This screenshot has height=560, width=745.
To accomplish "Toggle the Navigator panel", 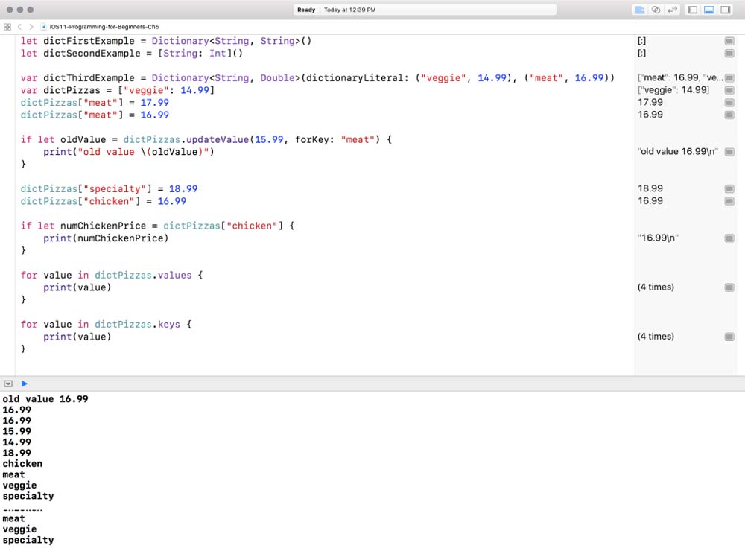I will pyautogui.click(x=692, y=10).
